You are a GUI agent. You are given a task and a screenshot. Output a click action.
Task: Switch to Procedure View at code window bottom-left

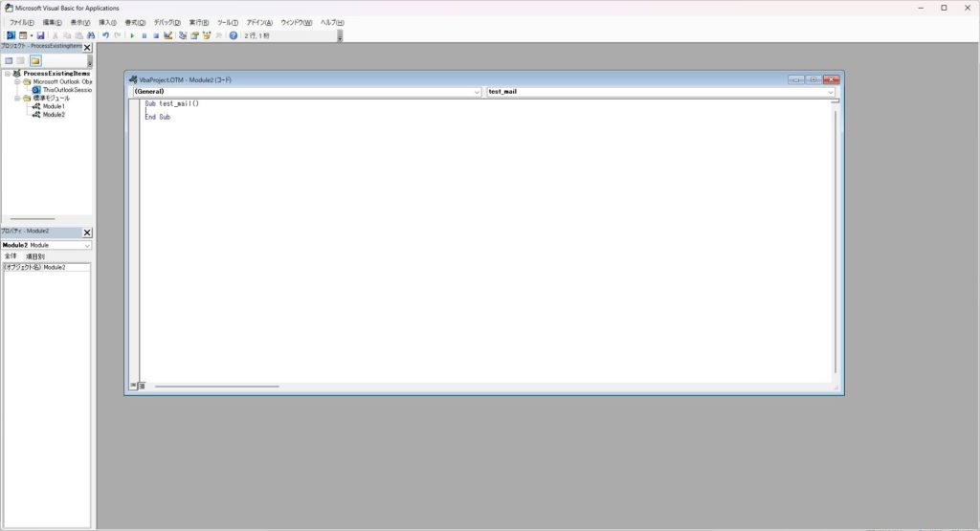tap(133, 386)
